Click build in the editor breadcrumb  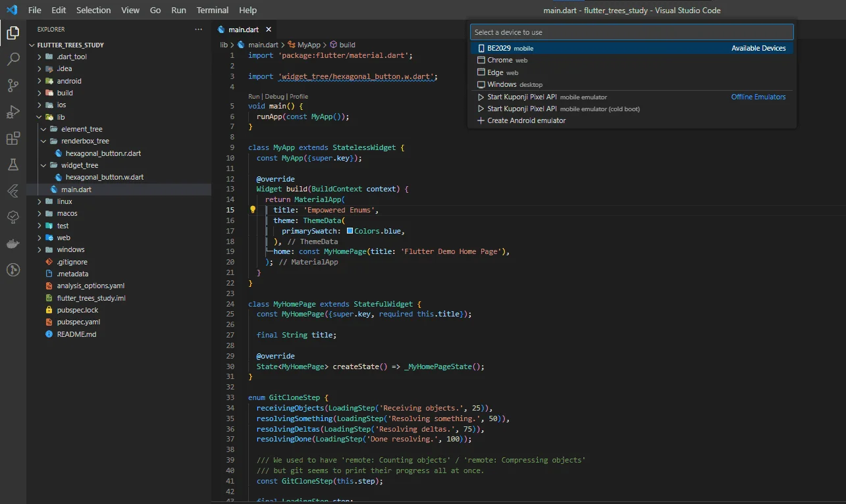click(x=347, y=45)
